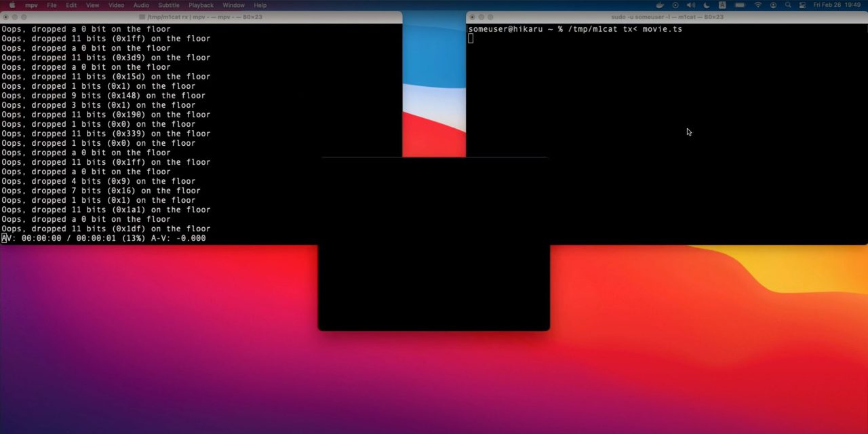Open the Video menu
868x434 pixels.
[x=116, y=5]
